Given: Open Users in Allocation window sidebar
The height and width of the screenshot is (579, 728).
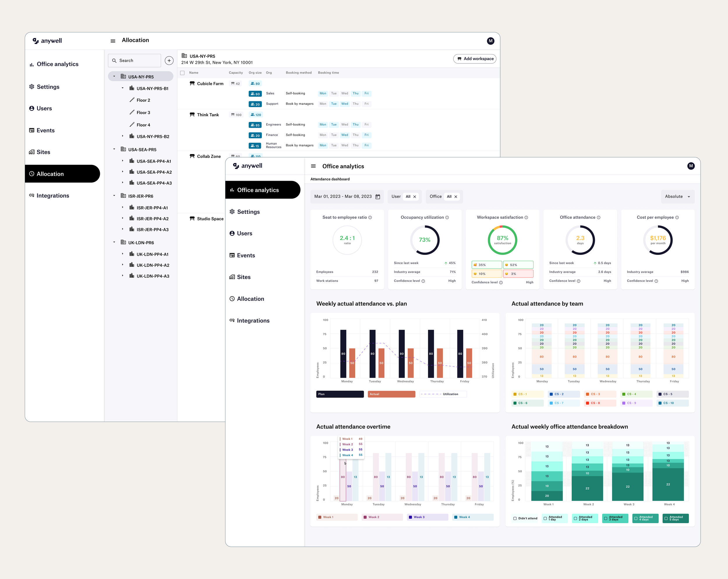Looking at the screenshot, I should (x=40, y=108).
